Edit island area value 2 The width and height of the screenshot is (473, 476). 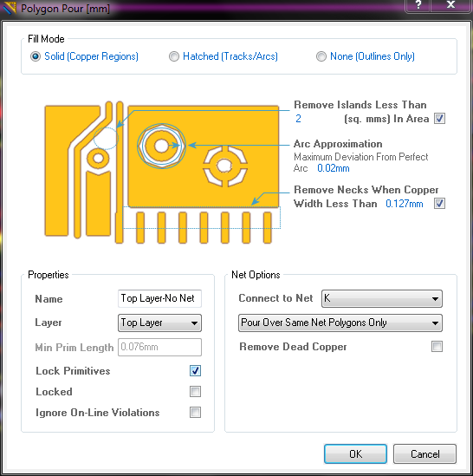[x=298, y=119]
